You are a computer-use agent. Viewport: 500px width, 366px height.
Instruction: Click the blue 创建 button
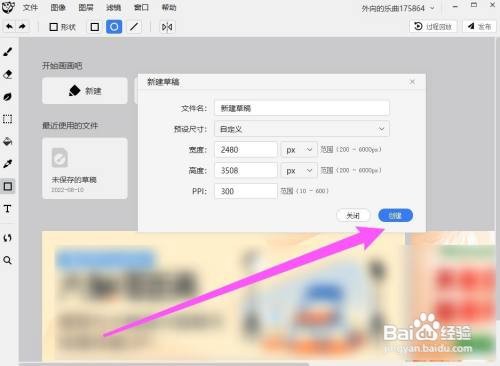pyautogui.click(x=395, y=216)
